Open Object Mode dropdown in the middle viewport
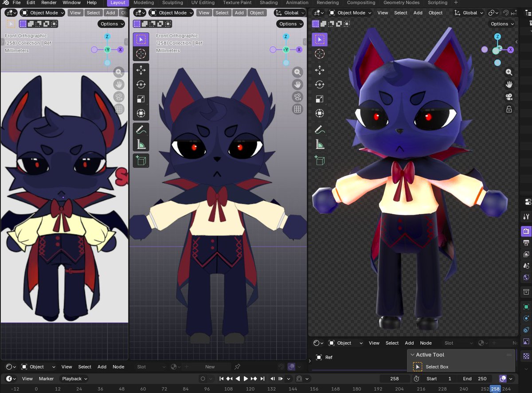This screenshot has width=532, height=393. coord(171,13)
